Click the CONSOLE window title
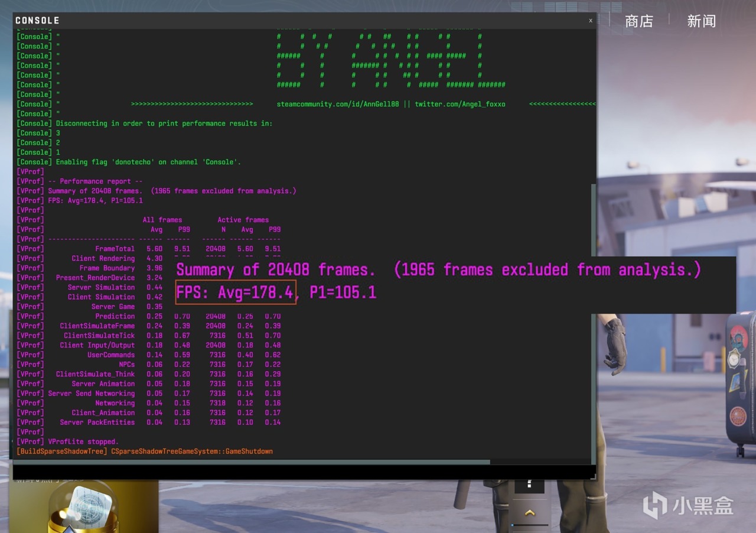 37,21
